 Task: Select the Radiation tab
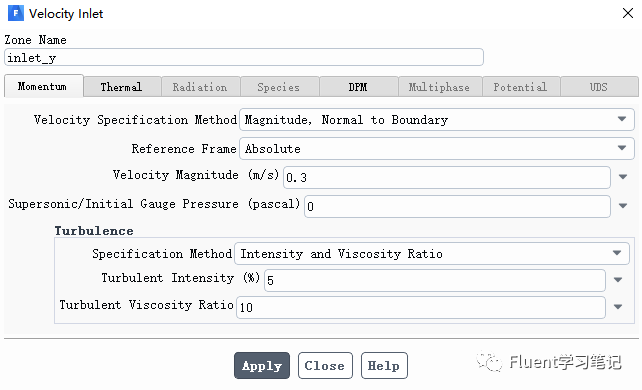(x=200, y=87)
